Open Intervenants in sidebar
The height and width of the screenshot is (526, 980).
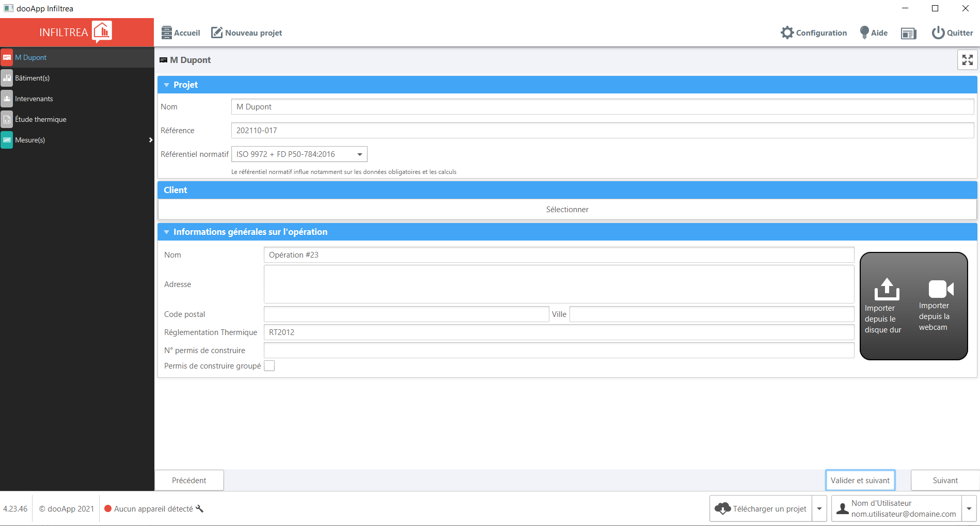pyautogui.click(x=77, y=99)
